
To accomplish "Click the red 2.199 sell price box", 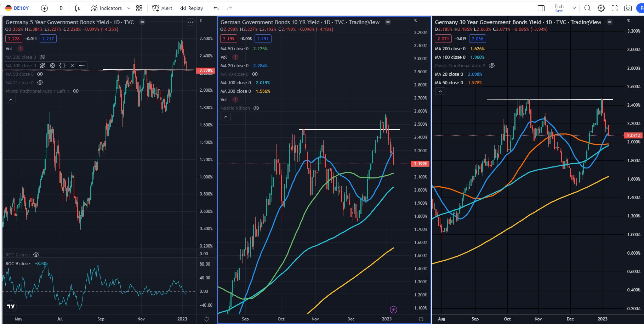I will click(229, 39).
